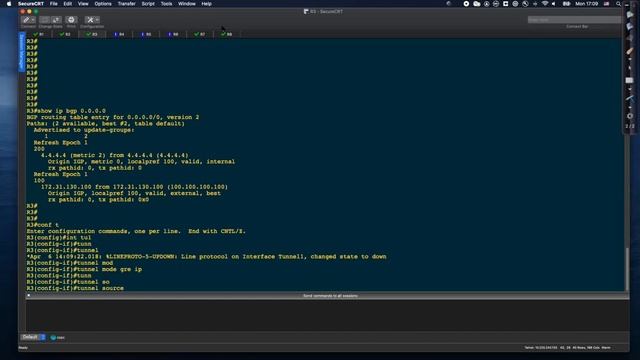Image resolution: width=640 pixels, height=360 pixels.
Task: Open the Window menu
Action: coord(187,4)
